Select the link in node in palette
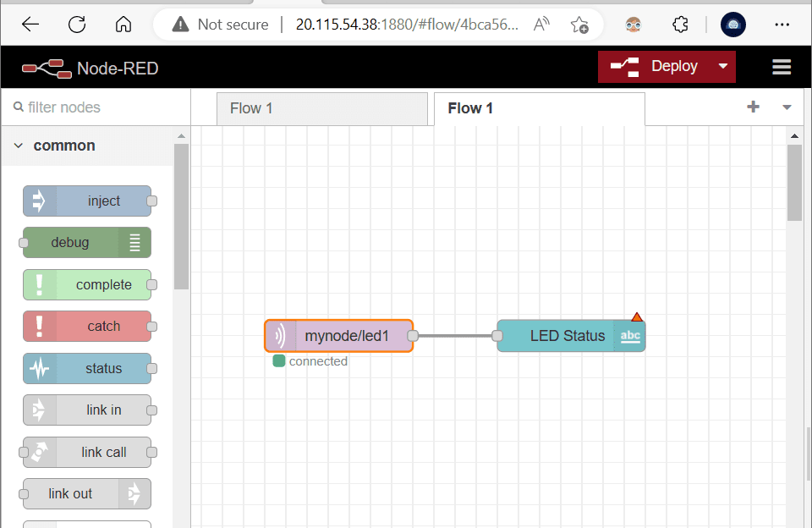812x528 pixels. (x=87, y=410)
